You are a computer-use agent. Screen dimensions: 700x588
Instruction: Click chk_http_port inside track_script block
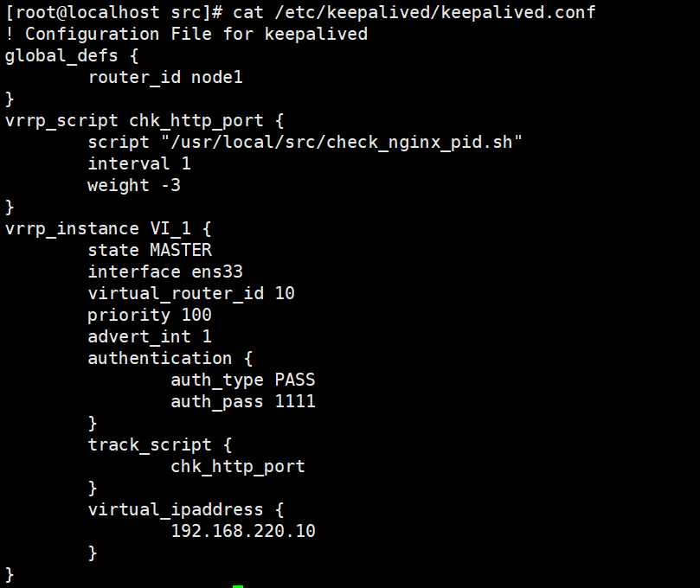tap(237, 467)
